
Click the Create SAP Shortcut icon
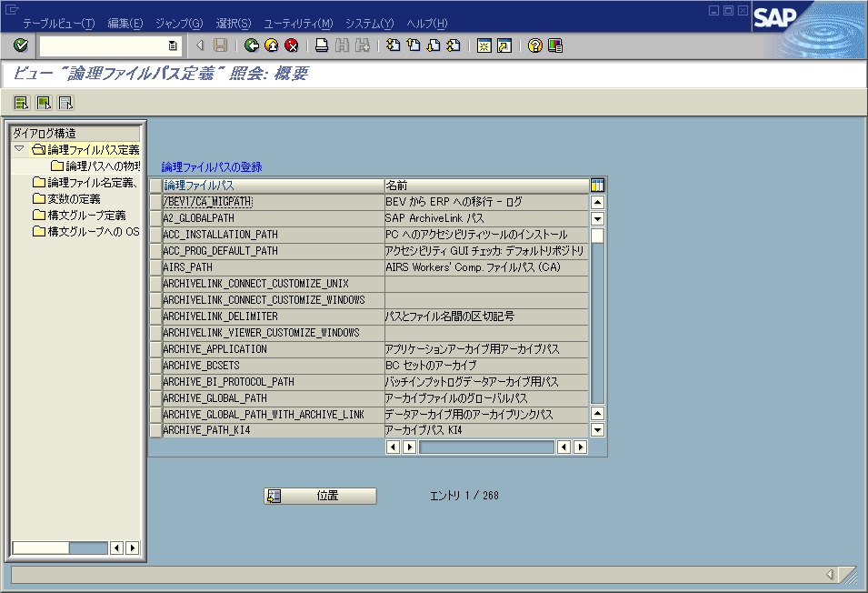(503, 45)
